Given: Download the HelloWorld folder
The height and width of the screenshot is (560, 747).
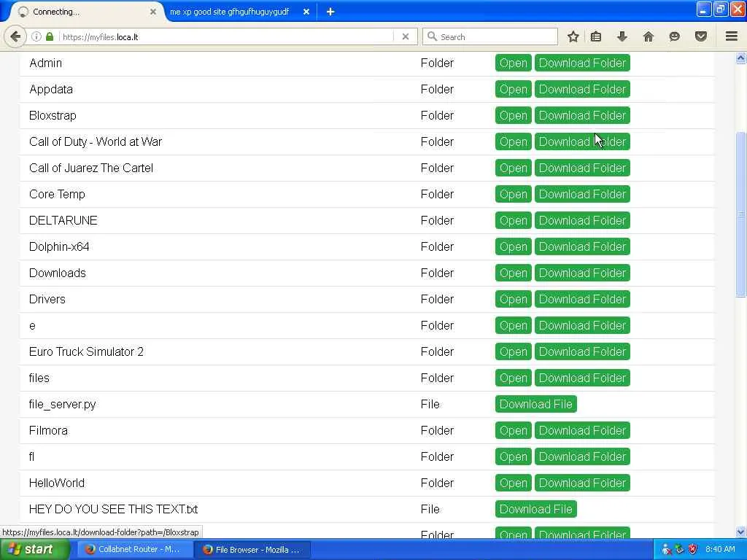Looking at the screenshot, I should (x=582, y=483).
